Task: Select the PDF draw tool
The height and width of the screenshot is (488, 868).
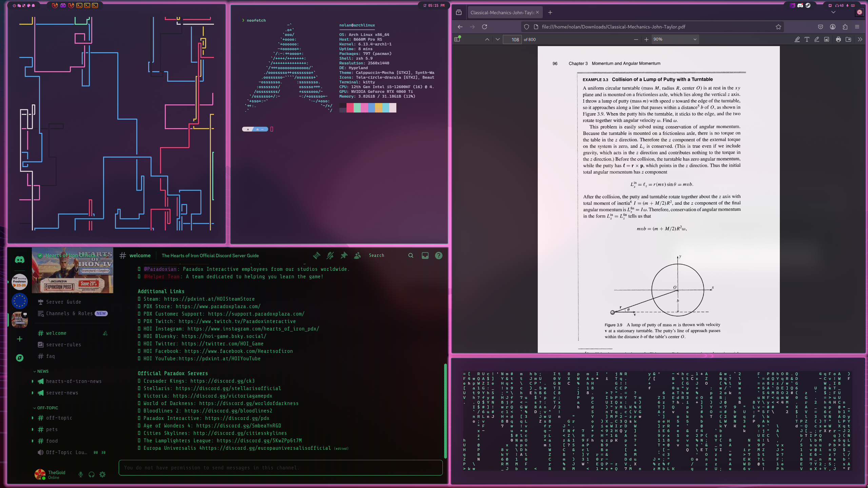Action: coord(817,39)
